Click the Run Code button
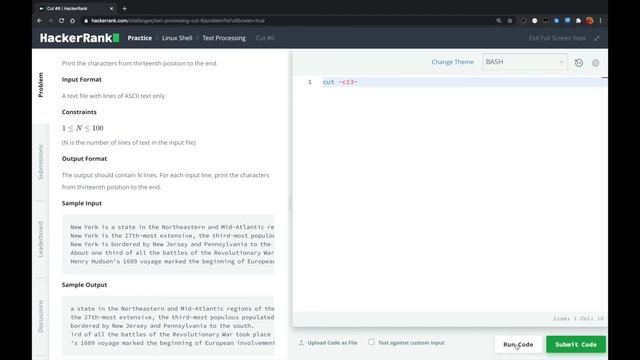 pos(518,344)
